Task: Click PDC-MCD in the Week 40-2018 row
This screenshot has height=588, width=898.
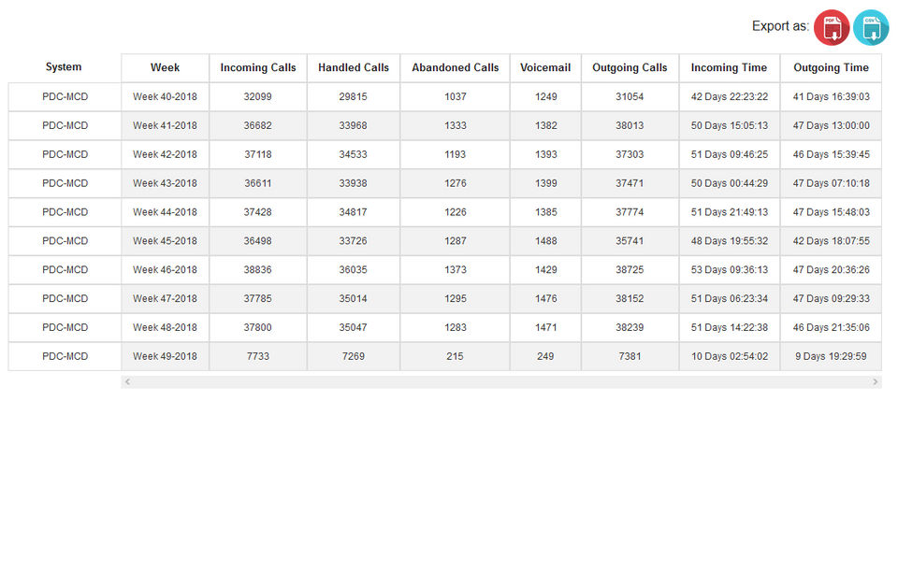Action: tap(65, 97)
